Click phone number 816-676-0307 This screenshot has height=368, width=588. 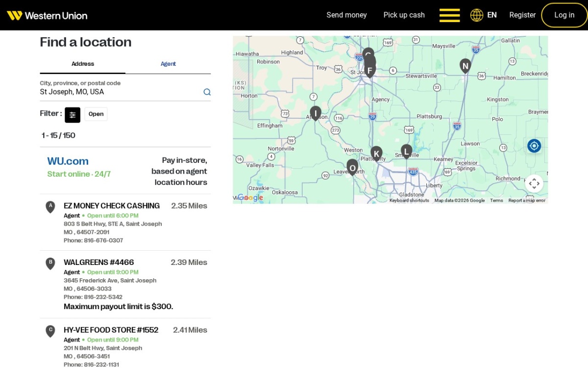[x=103, y=240]
